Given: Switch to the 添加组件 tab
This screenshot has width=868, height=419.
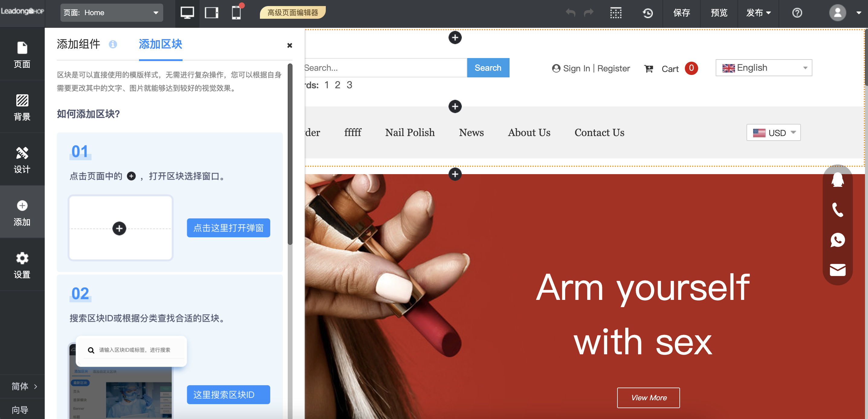Looking at the screenshot, I should click(x=79, y=44).
